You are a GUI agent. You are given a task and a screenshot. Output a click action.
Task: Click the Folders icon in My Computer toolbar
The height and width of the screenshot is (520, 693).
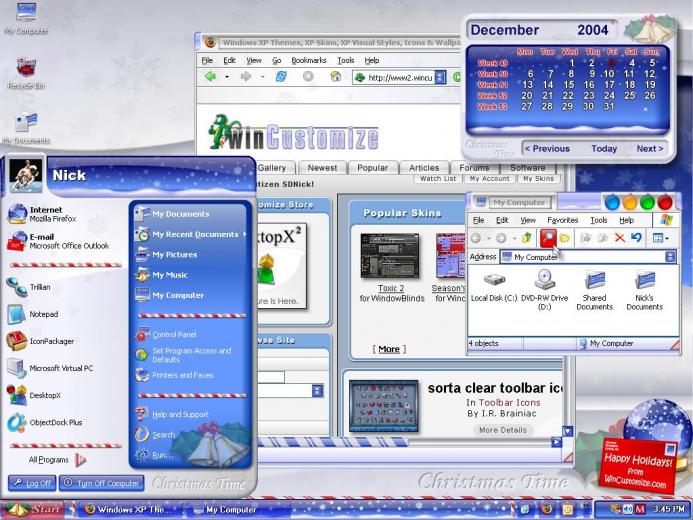coord(564,238)
